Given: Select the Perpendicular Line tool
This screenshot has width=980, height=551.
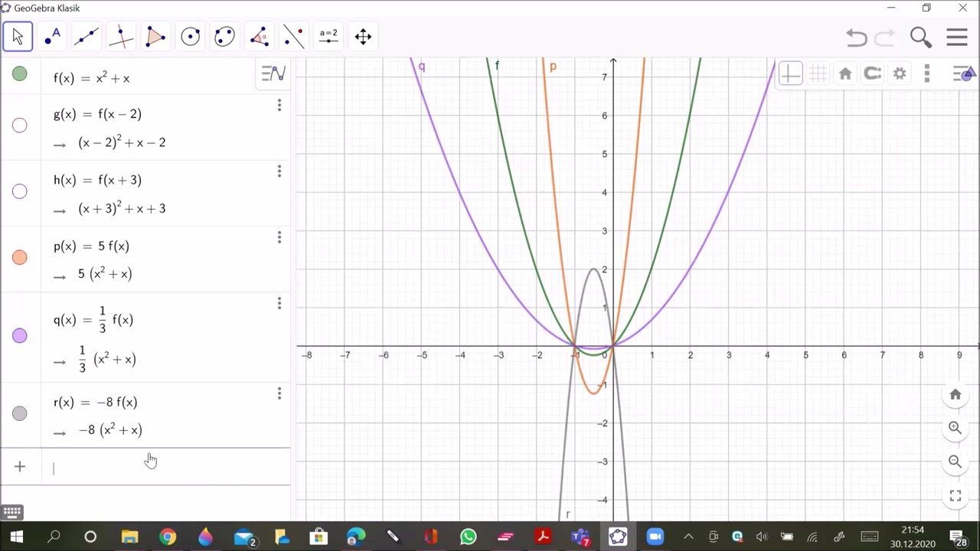Looking at the screenshot, I should click(121, 36).
